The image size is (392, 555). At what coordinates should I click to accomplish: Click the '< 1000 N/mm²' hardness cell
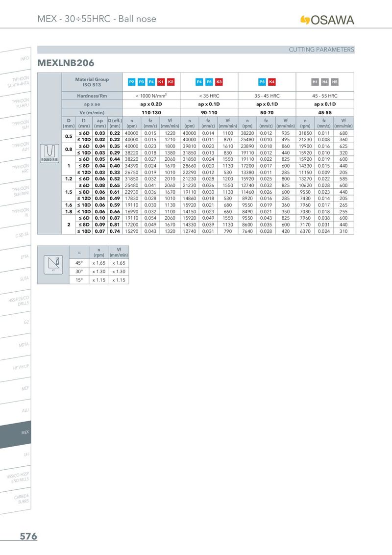pyautogui.click(x=151, y=96)
